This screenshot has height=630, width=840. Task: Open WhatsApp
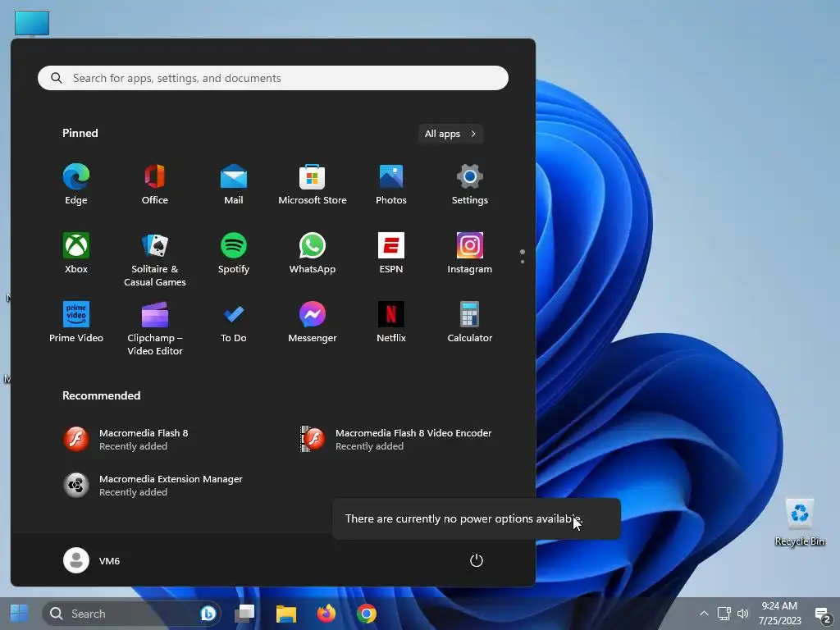click(x=313, y=253)
